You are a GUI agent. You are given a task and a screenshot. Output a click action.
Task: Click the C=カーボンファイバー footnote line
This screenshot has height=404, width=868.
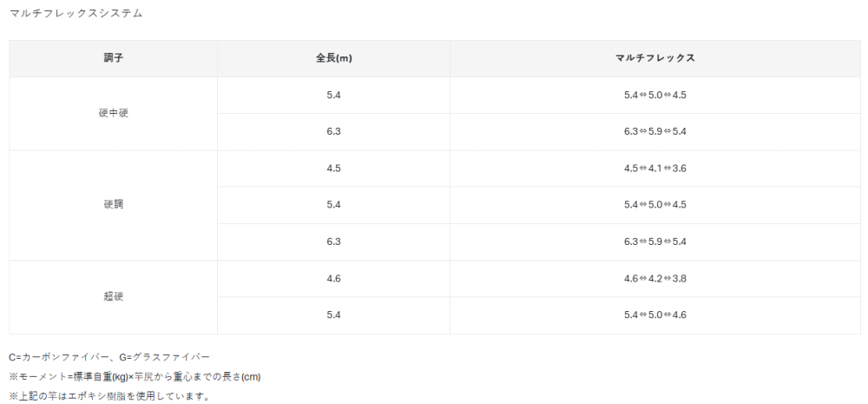109,357
